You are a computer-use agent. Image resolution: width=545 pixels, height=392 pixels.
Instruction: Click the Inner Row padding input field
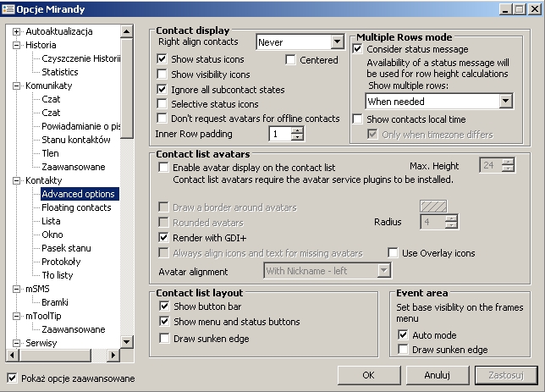pos(279,134)
